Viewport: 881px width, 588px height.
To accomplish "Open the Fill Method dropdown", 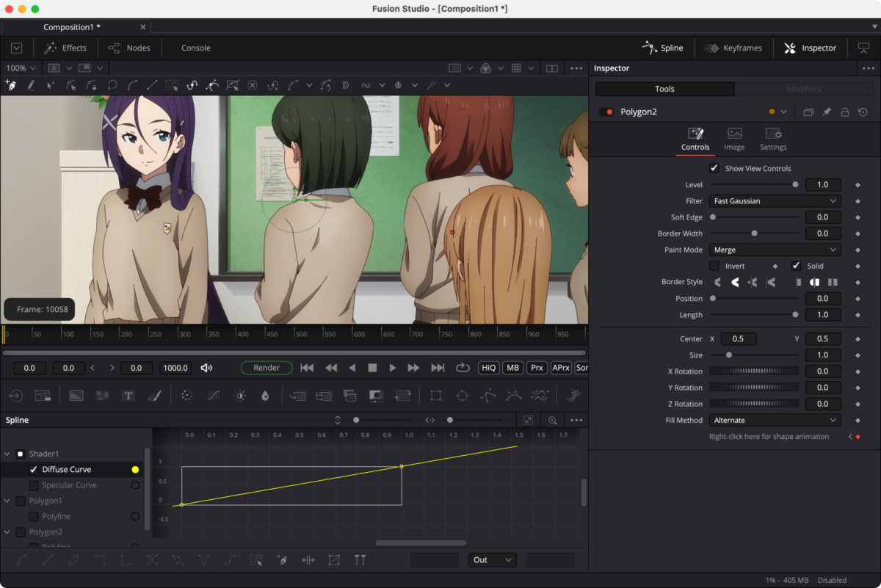I will point(775,421).
